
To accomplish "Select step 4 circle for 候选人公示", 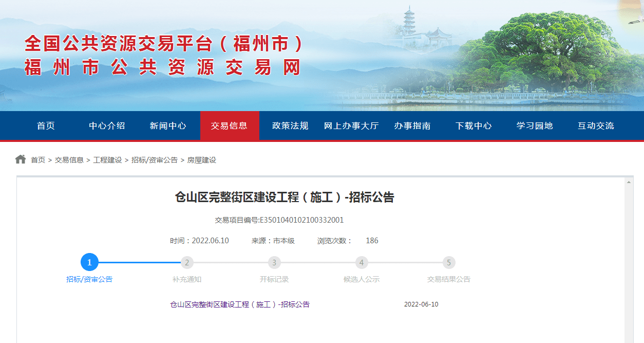I will pos(362,262).
